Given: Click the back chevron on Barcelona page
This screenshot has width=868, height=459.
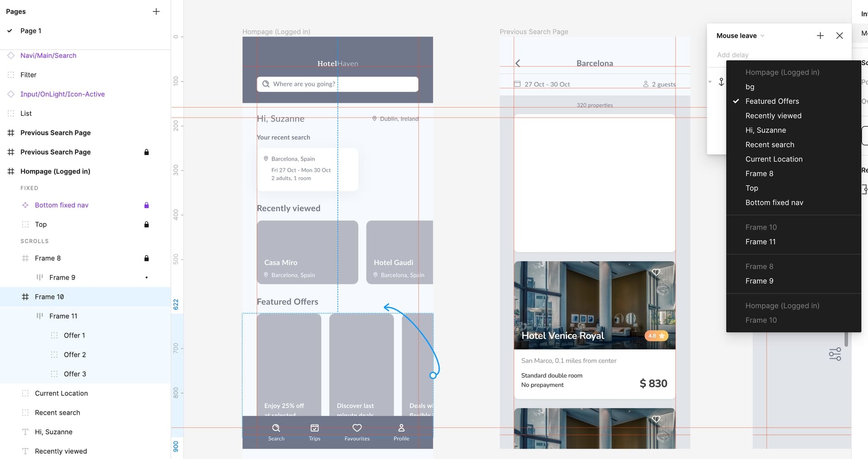Looking at the screenshot, I should coord(518,63).
